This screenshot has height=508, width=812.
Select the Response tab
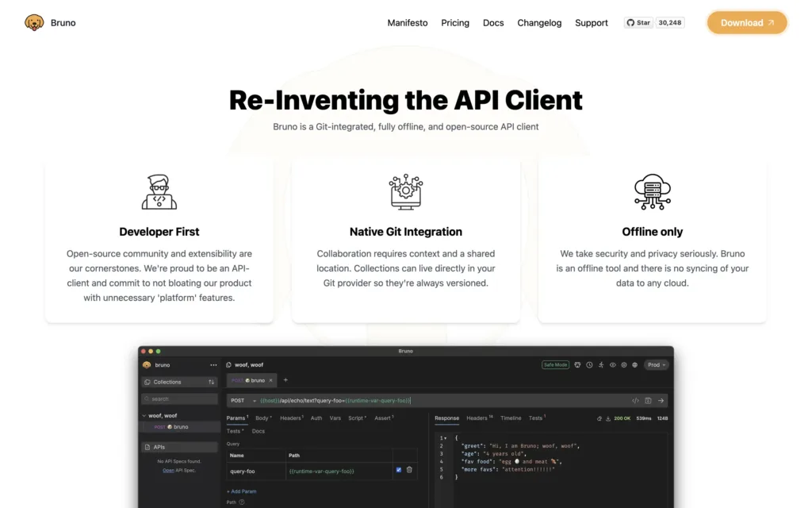pos(447,418)
